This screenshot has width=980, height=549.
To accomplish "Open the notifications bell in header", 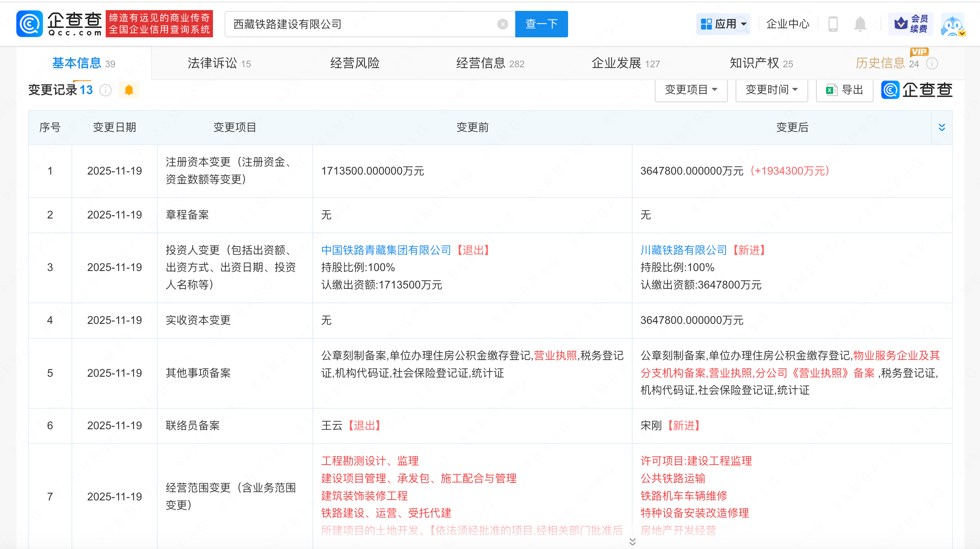I will pyautogui.click(x=860, y=24).
